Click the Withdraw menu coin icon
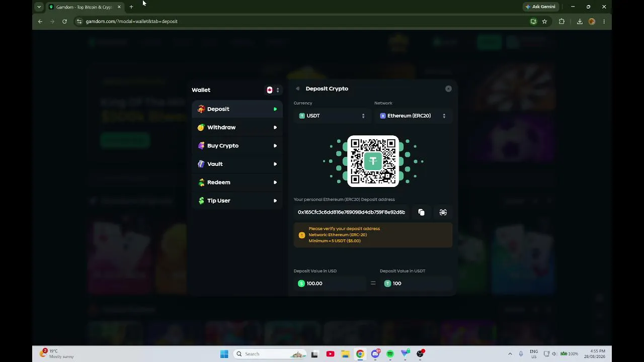This screenshot has height=362, width=644. (201, 127)
